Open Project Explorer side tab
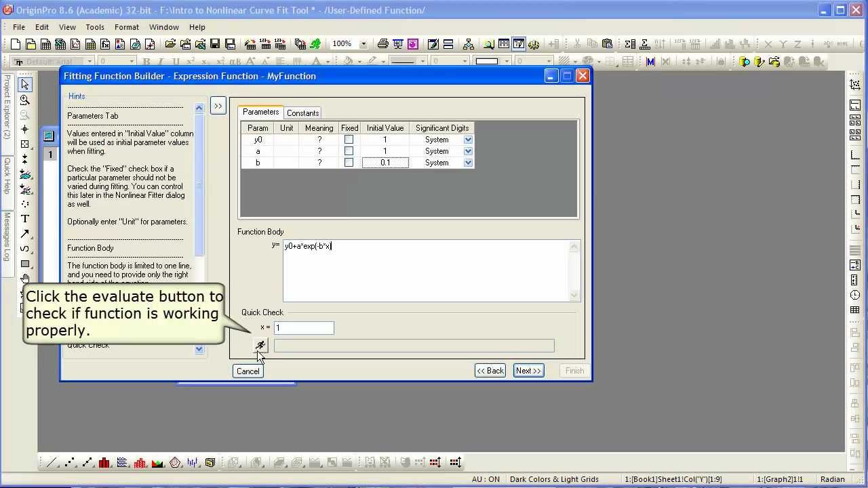This screenshot has width=868, height=488. point(7,106)
